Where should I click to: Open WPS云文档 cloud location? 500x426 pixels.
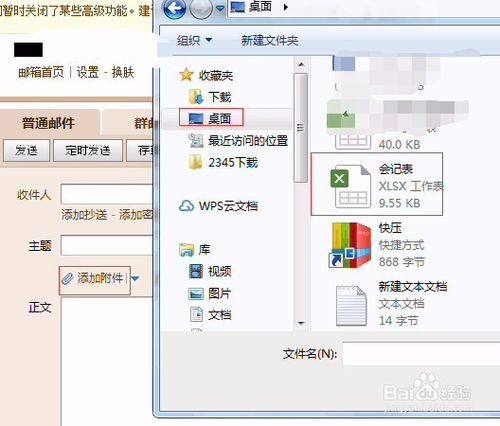pyautogui.click(x=218, y=206)
